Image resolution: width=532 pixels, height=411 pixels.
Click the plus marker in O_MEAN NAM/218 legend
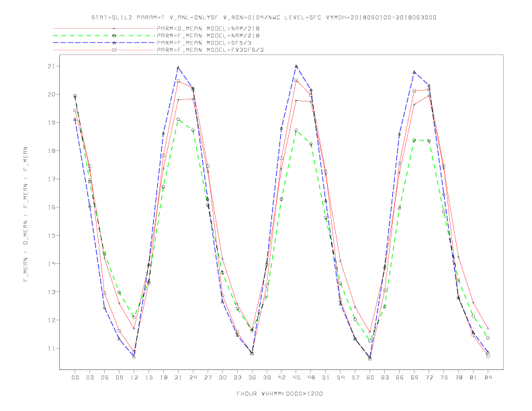coord(114,28)
